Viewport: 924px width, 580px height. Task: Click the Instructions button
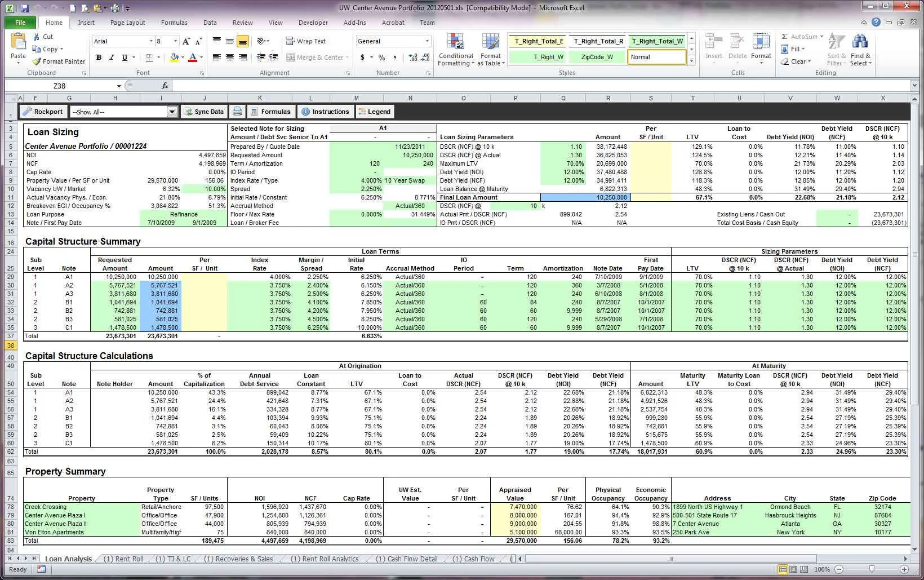click(326, 111)
